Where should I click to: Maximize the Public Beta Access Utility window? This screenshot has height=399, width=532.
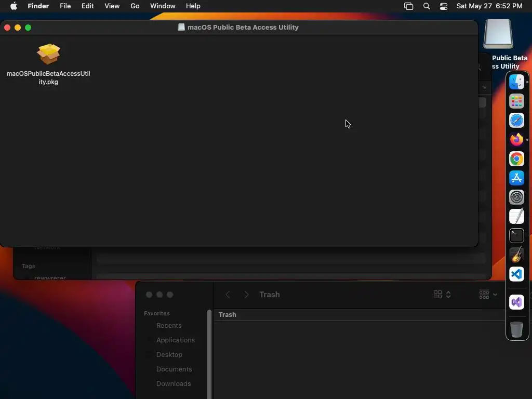point(28,28)
